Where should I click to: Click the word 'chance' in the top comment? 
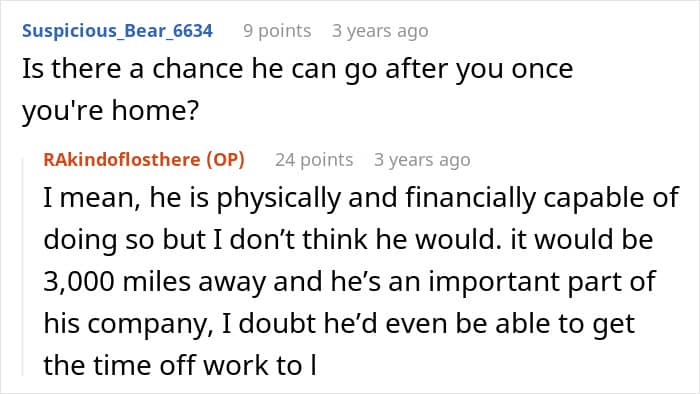[x=198, y=69]
